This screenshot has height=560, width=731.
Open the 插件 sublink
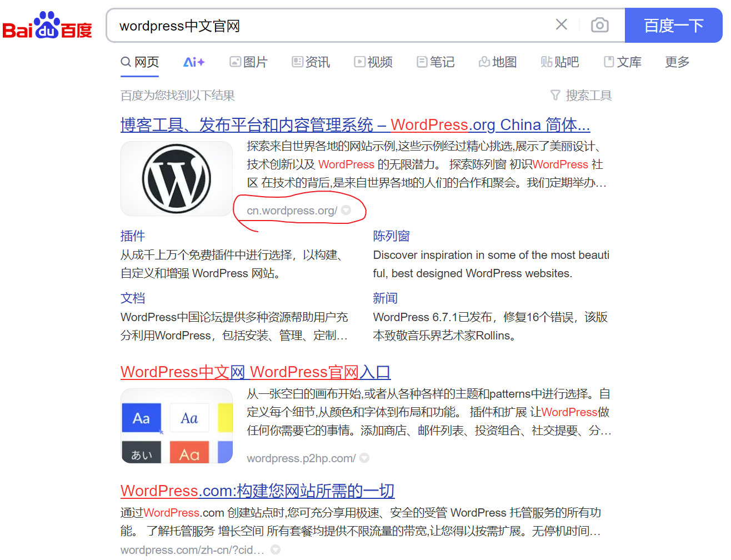click(133, 236)
